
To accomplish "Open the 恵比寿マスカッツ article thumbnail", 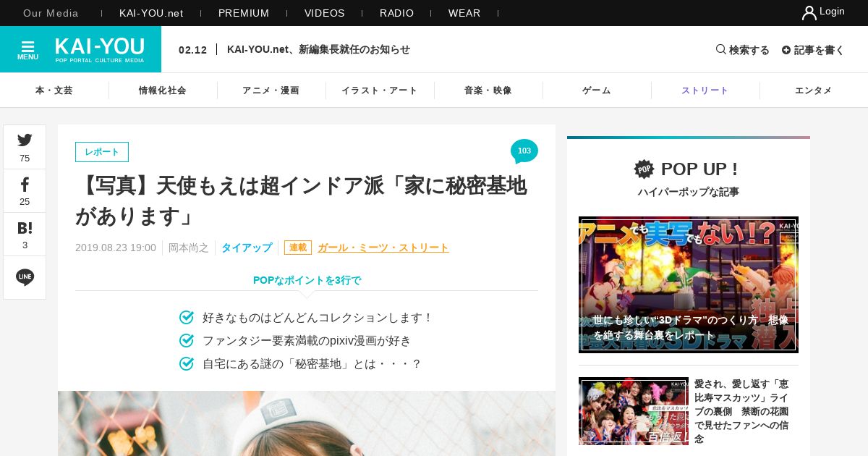I will point(634,411).
